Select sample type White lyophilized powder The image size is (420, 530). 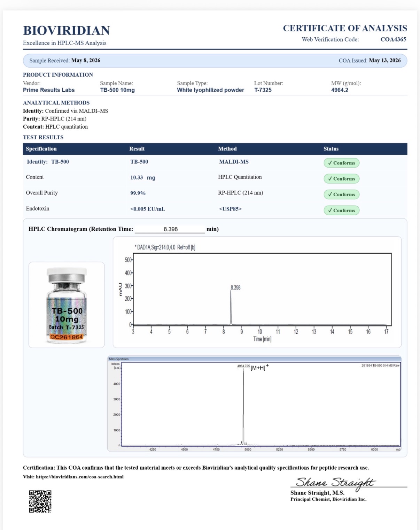click(x=210, y=90)
